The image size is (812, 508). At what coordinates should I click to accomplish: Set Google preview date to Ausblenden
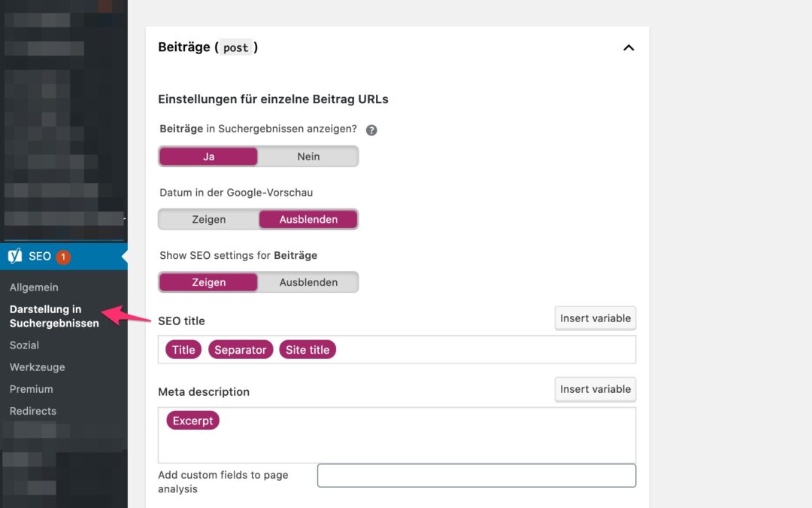click(308, 220)
